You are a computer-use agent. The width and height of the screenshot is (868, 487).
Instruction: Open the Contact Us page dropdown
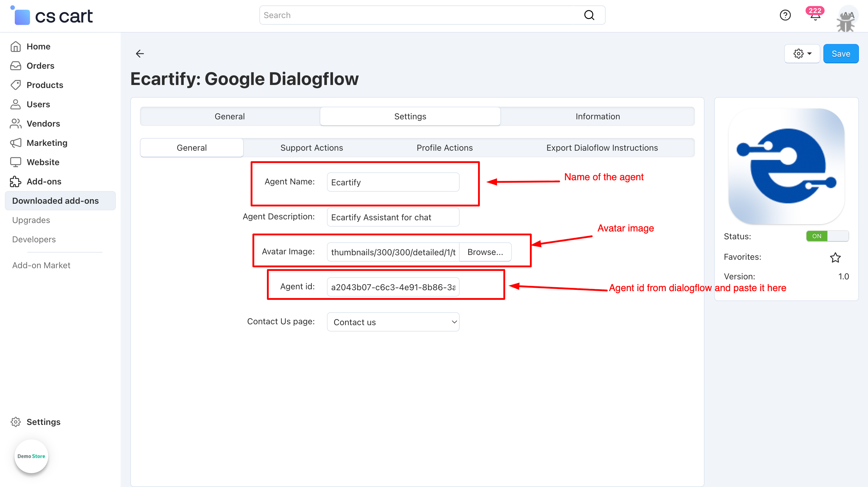click(393, 322)
